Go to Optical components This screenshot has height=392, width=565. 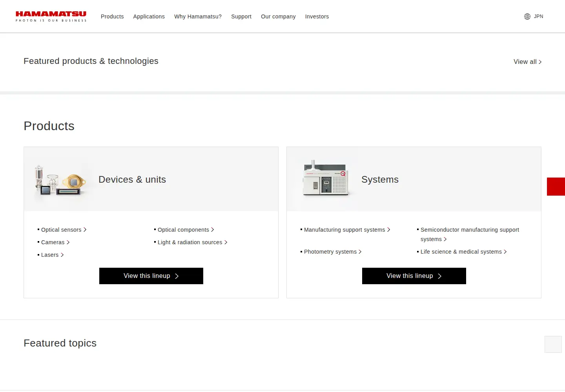(185, 230)
